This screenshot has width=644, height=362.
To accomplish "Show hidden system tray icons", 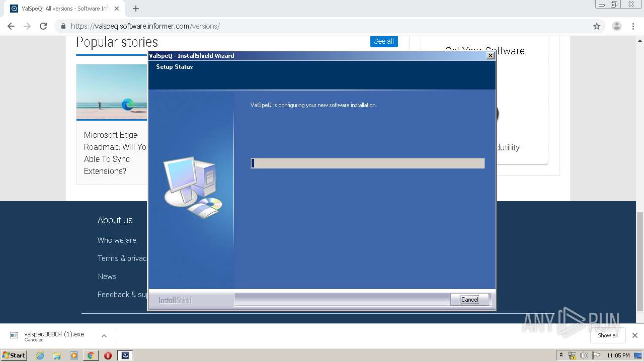I will click(x=561, y=355).
